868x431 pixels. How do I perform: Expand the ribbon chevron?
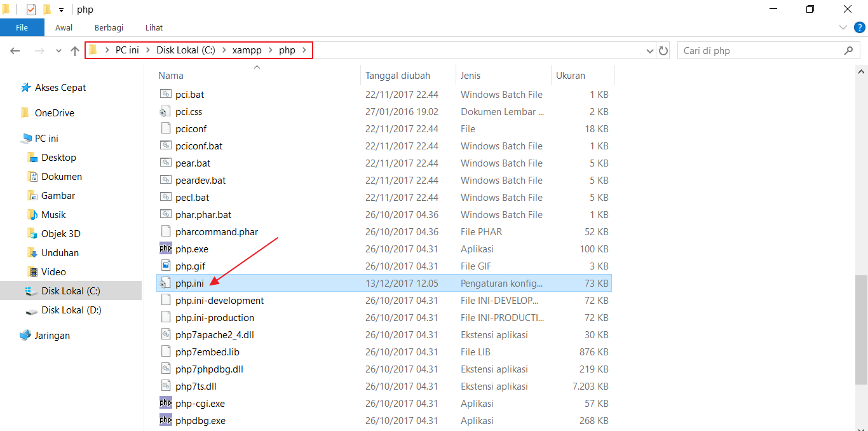tap(843, 27)
